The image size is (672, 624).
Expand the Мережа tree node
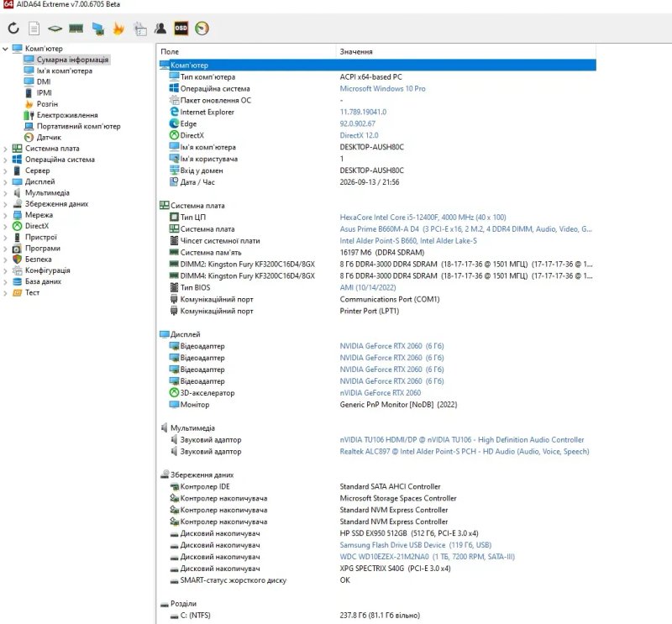[5, 215]
